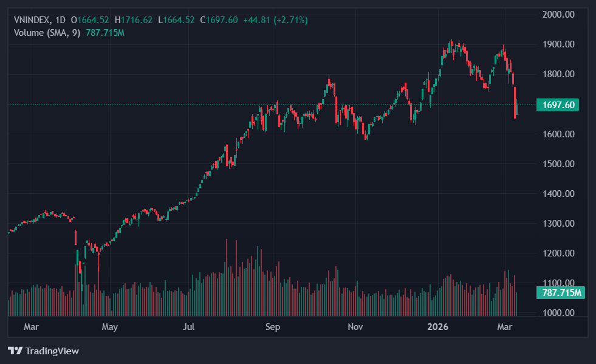The image size is (596, 364).
Task: Click the 2026 year marker on time axis
Action: click(437, 328)
